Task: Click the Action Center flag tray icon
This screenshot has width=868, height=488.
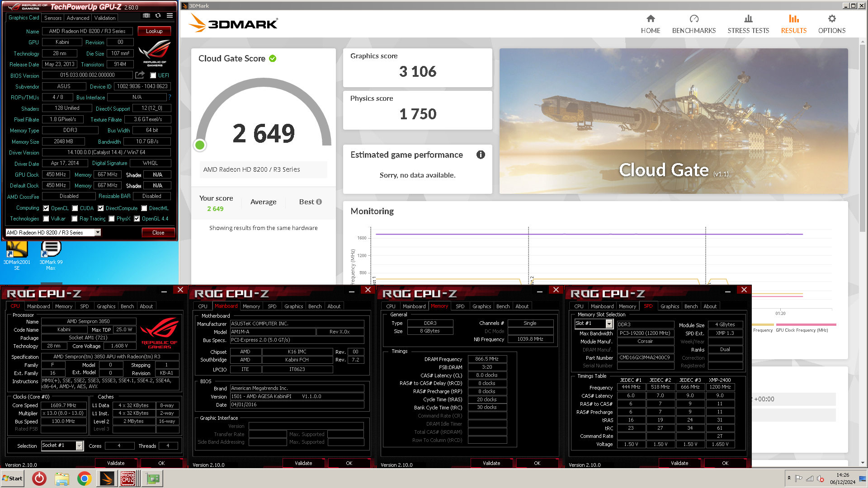Action: [799, 479]
